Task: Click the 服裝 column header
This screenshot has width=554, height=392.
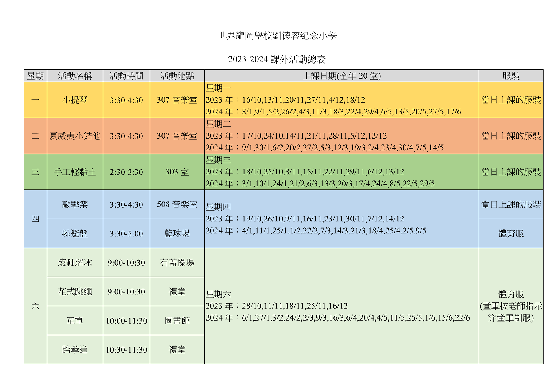Action: [511, 76]
